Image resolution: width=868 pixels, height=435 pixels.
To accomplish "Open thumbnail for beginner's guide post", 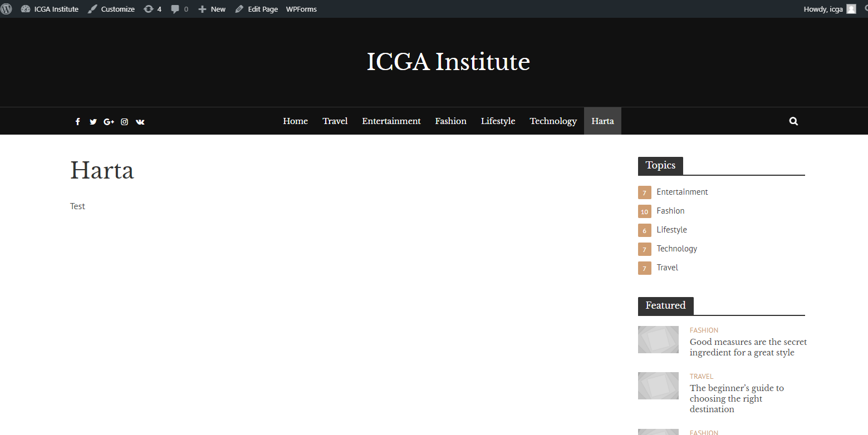I will (x=658, y=385).
